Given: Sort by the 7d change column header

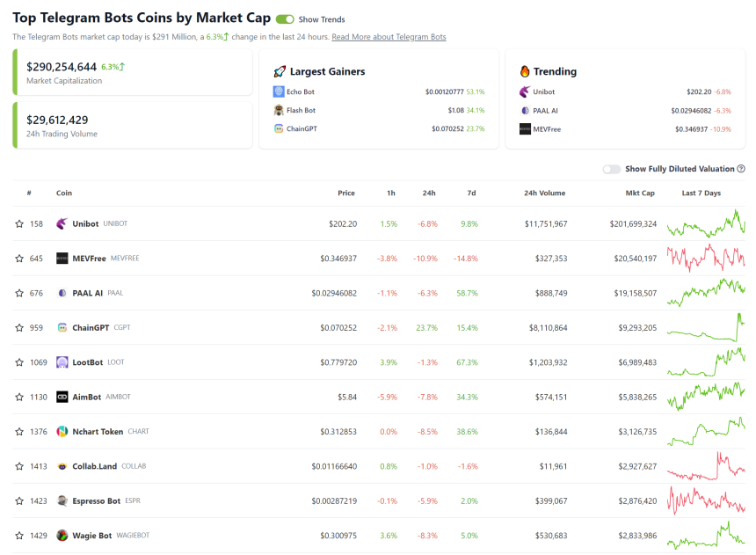Looking at the screenshot, I should click(471, 193).
